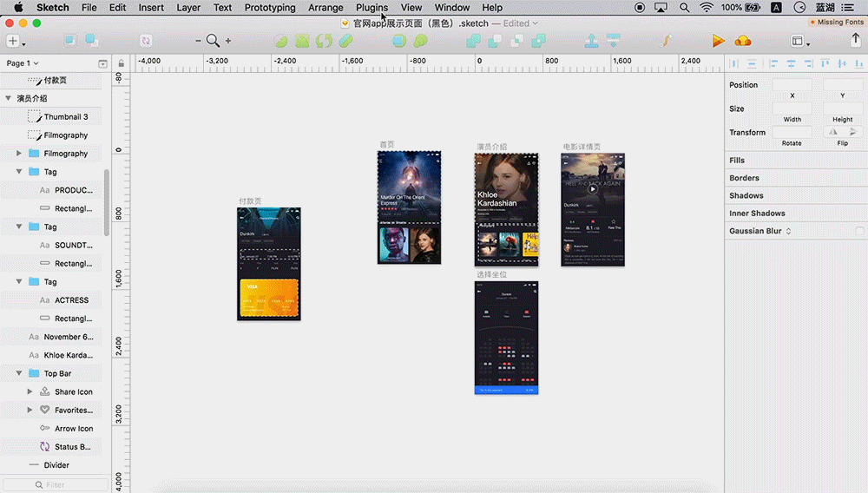
Task: Click the Distribute Horizontally icon
Action: pyautogui.click(x=734, y=63)
